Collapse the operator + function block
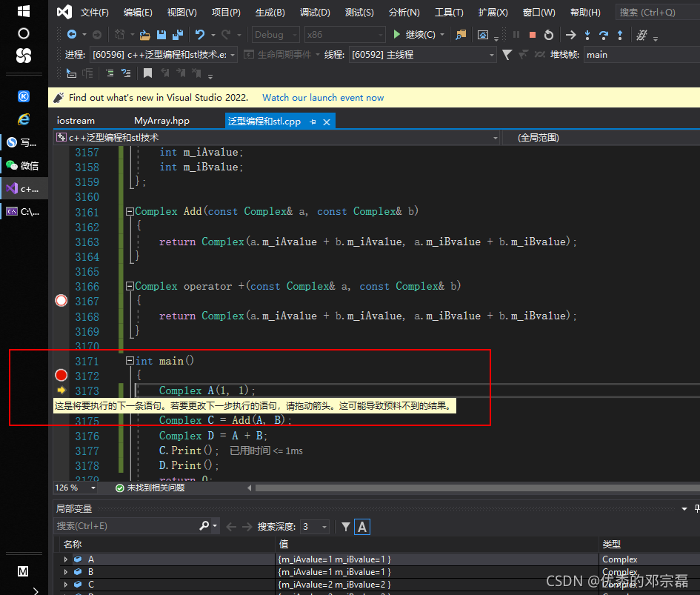This screenshot has width=700, height=595. [130, 286]
